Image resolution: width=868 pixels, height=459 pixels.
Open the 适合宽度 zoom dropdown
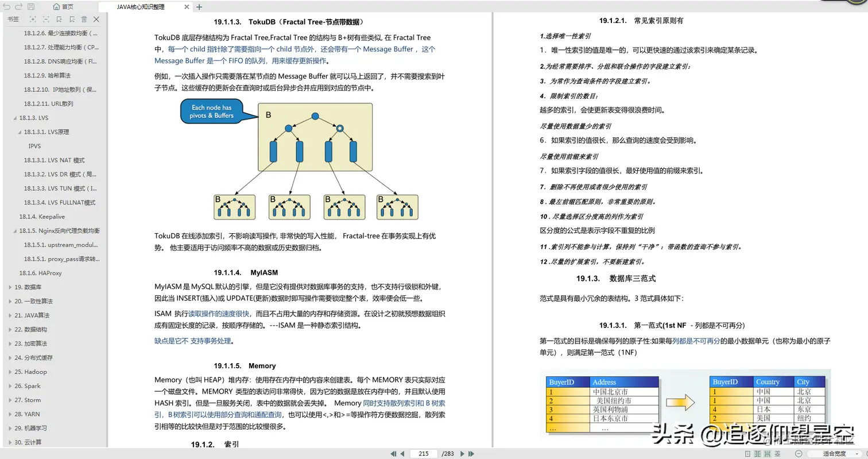[834, 454]
